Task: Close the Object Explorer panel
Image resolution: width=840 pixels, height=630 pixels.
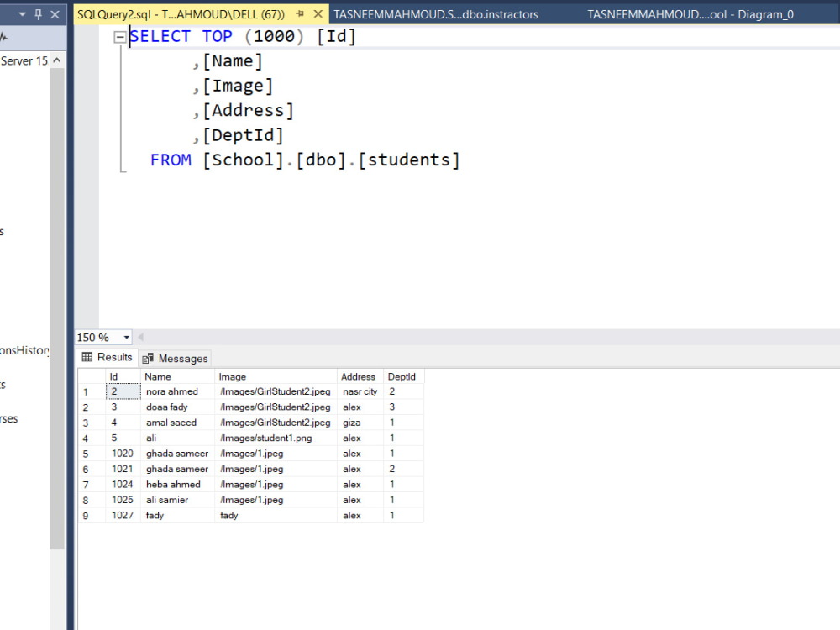Action: 55,14
